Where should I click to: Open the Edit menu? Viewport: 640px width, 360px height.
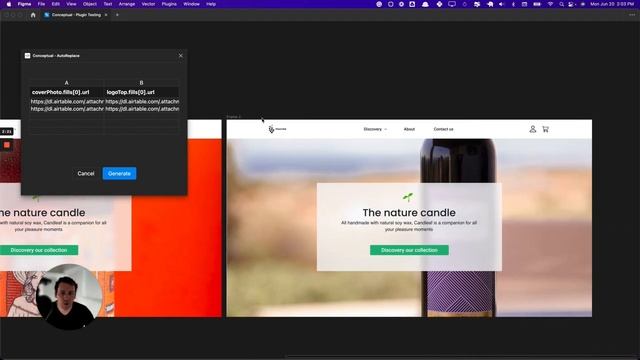pyautogui.click(x=56, y=4)
